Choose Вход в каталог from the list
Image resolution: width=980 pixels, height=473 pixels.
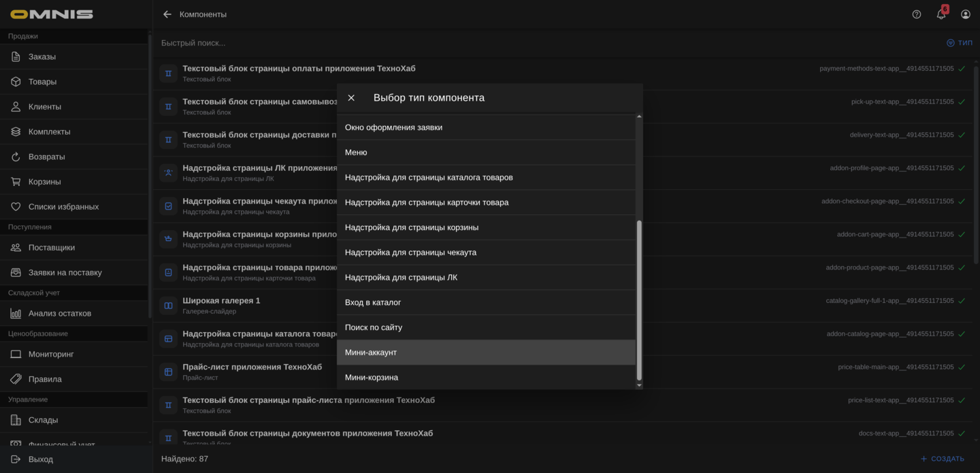coord(373,302)
